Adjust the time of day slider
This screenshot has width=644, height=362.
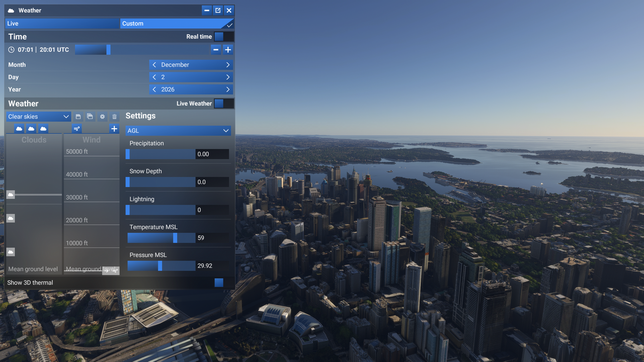point(142,49)
